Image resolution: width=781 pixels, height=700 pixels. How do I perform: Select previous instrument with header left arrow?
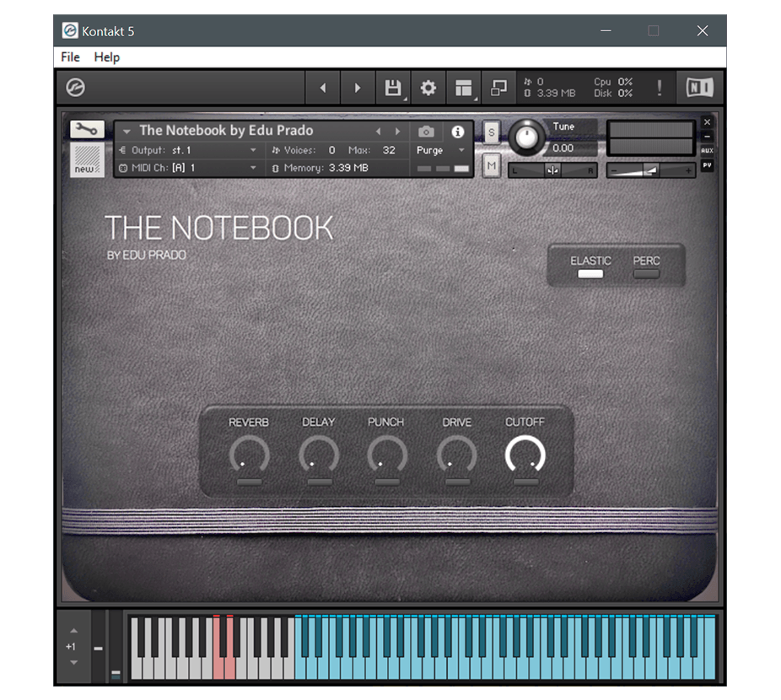(x=379, y=132)
